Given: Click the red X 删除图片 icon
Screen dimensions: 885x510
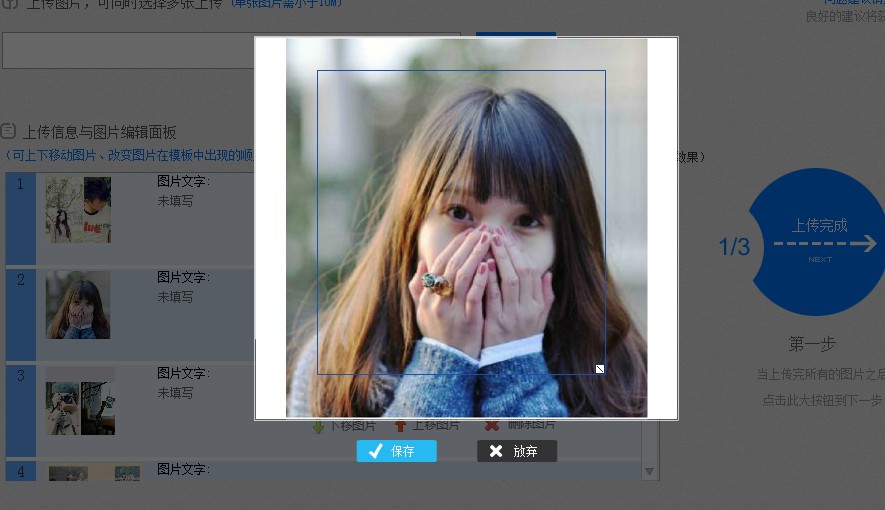Looking at the screenshot, I should [492, 425].
